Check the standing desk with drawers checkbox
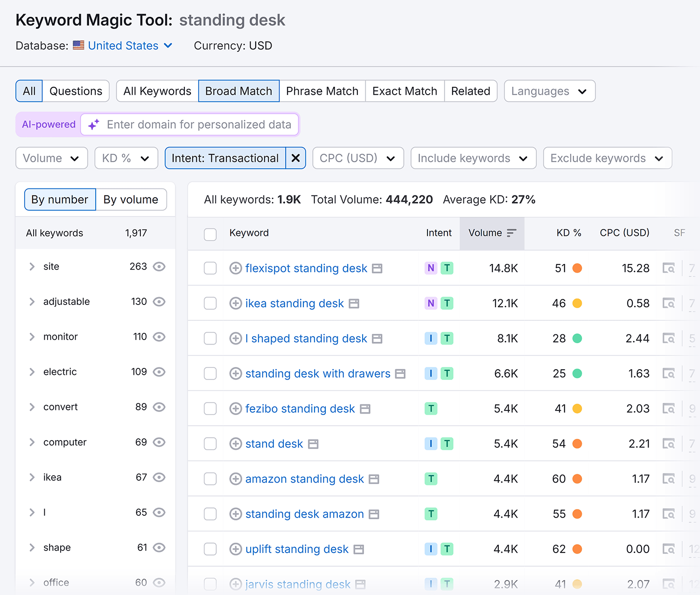This screenshot has width=700, height=595. tap(210, 374)
